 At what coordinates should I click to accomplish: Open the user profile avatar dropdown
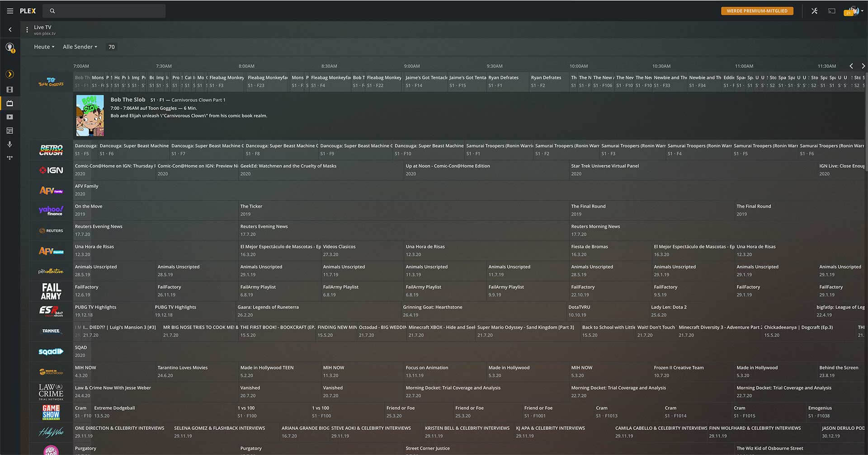pyautogui.click(x=854, y=11)
